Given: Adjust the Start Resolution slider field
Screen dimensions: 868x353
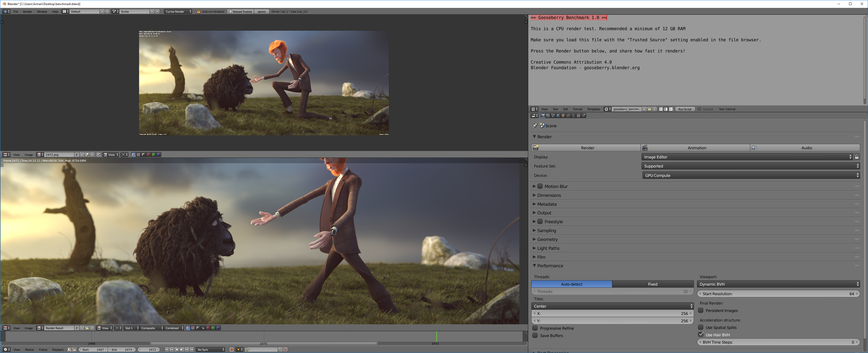Looking at the screenshot, I should 778,294.
